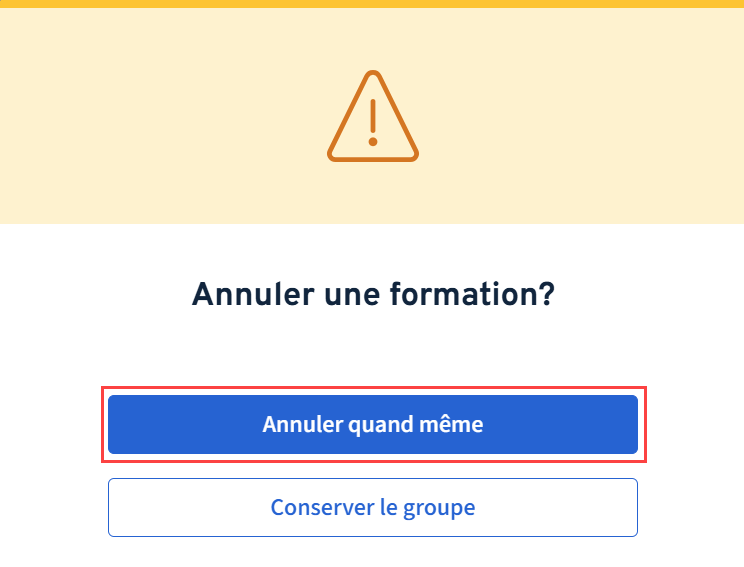
Task: Click "Conserver le groupe" button
Action: [372, 507]
